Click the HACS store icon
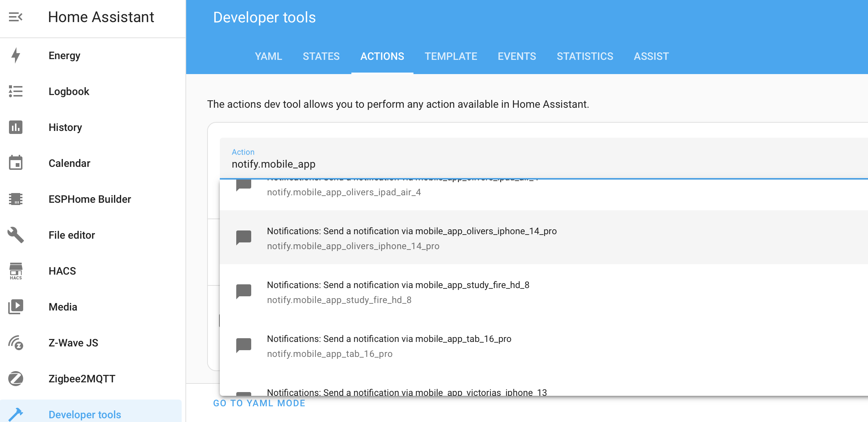 (16, 271)
